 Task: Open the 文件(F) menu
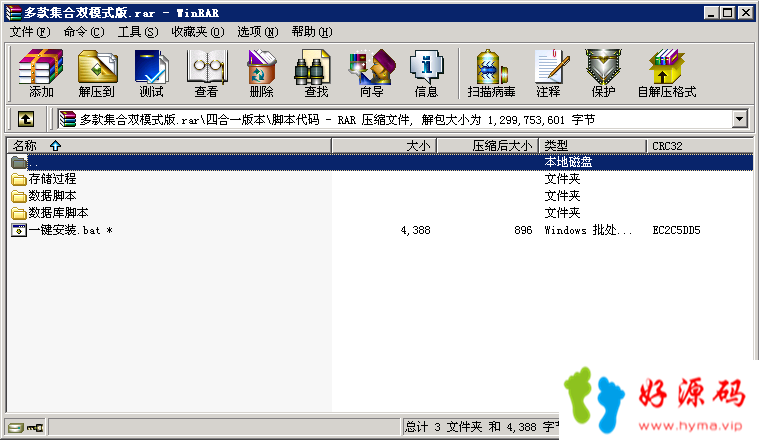click(30, 32)
